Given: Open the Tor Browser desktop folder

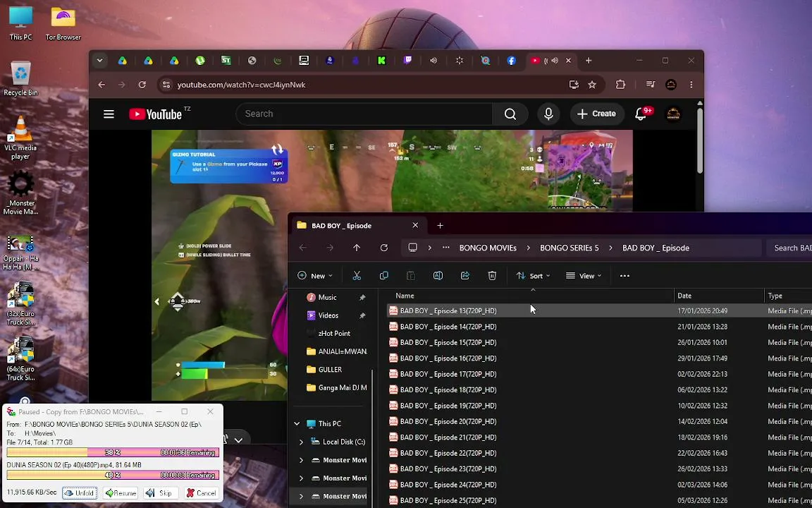Looking at the screenshot, I should coord(63,23).
